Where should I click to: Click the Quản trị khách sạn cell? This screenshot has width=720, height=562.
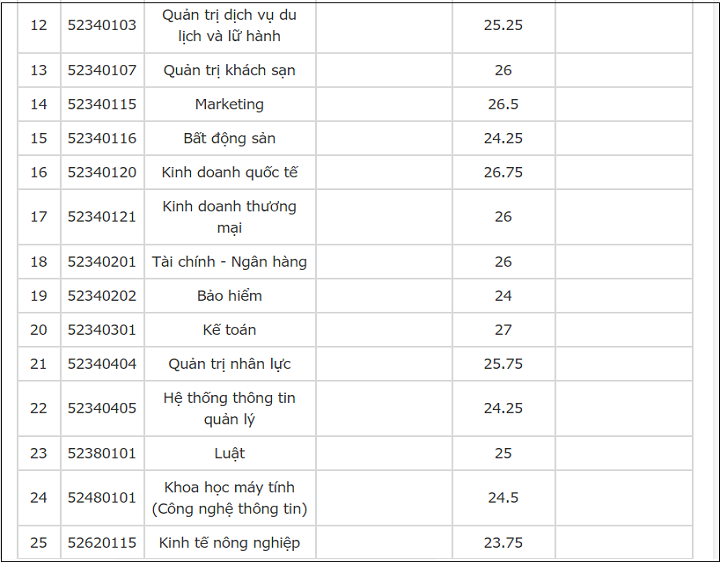click(x=229, y=70)
